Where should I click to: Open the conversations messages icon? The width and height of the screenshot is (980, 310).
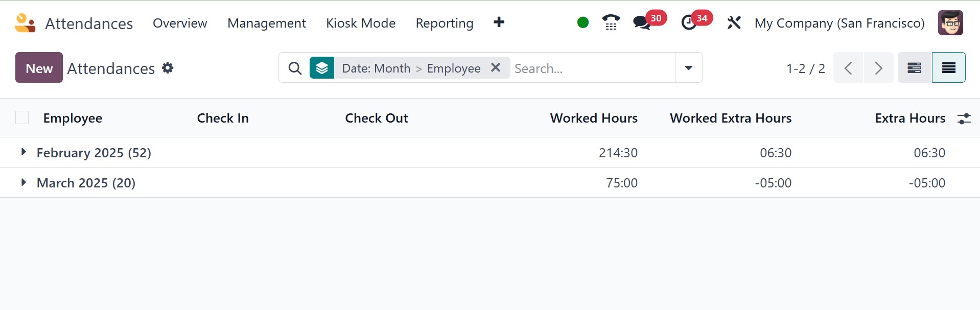(x=641, y=23)
